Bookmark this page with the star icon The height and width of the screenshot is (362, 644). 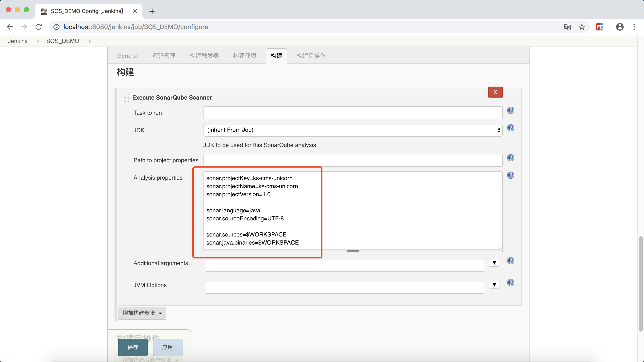coord(582,27)
